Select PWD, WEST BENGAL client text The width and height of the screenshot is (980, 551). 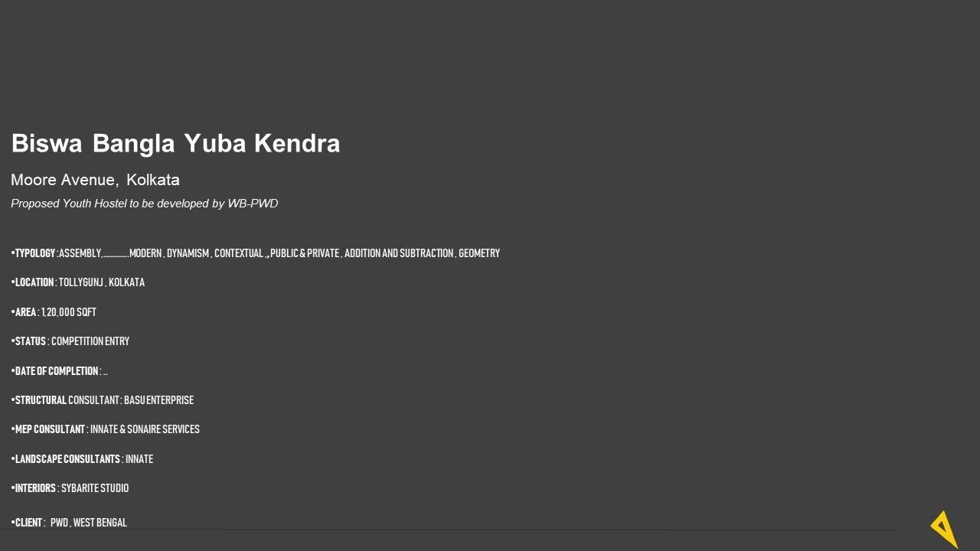click(x=89, y=523)
